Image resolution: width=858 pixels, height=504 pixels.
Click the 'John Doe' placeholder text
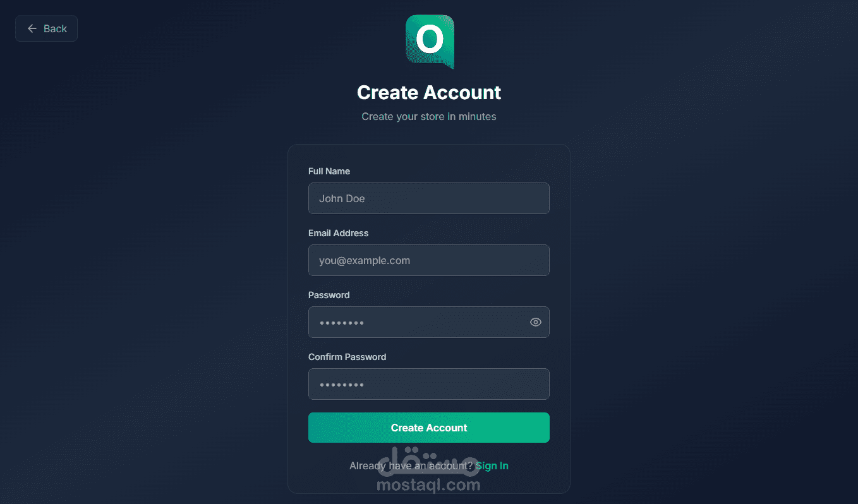point(342,198)
